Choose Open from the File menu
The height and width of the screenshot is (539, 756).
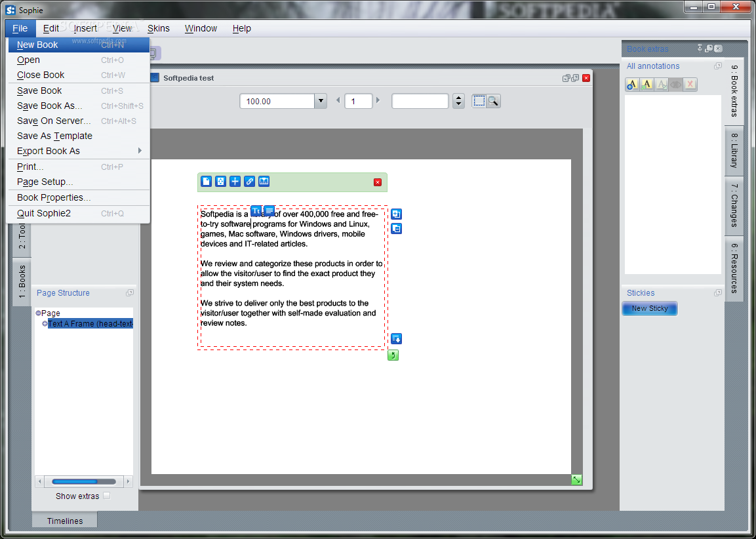point(79,60)
